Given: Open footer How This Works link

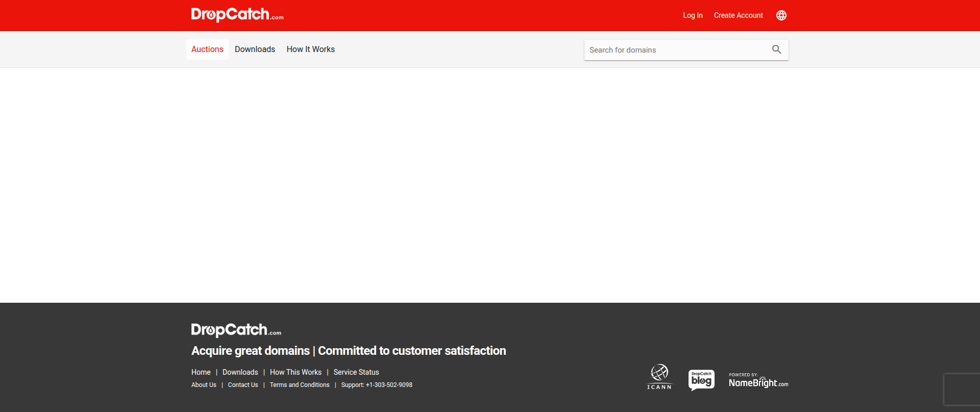Looking at the screenshot, I should (296, 372).
